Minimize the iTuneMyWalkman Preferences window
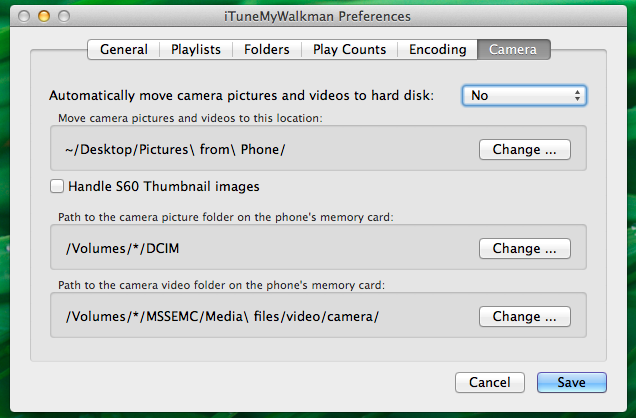636x418 pixels. 44,16
